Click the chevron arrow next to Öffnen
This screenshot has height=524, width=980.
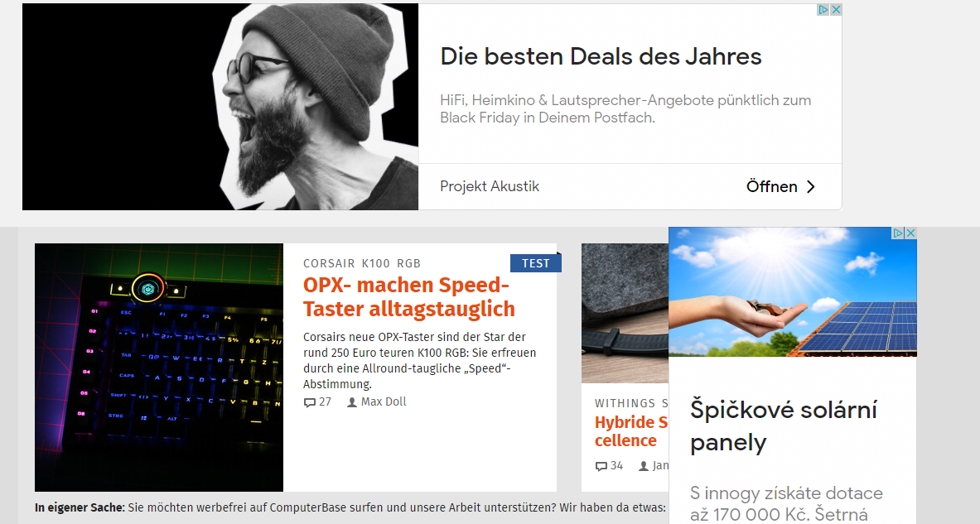click(811, 187)
